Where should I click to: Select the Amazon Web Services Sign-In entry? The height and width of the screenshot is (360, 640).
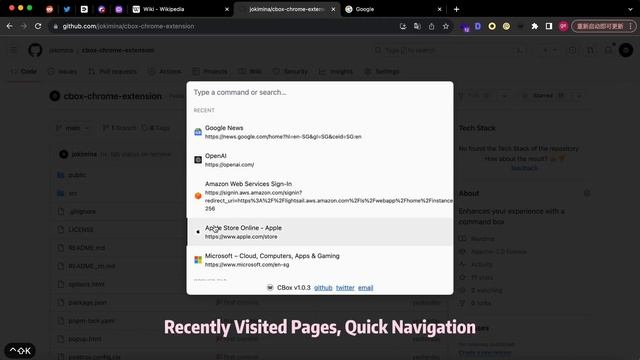pyautogui.click(x=320, y=196)
